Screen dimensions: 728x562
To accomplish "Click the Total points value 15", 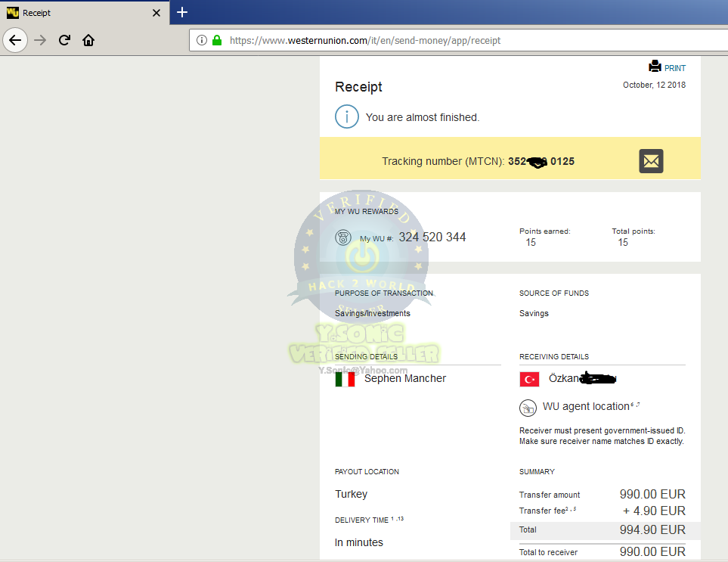I will [623, 243].
